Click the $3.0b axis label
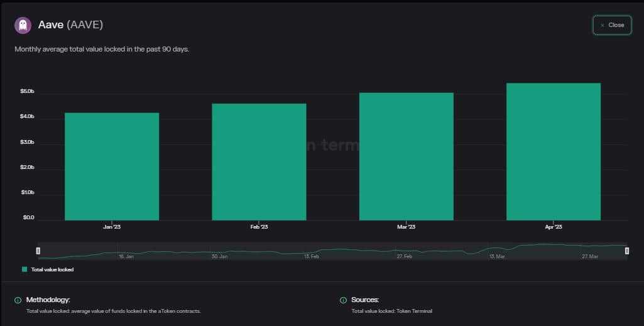644x326 pixels. (27, 142)
